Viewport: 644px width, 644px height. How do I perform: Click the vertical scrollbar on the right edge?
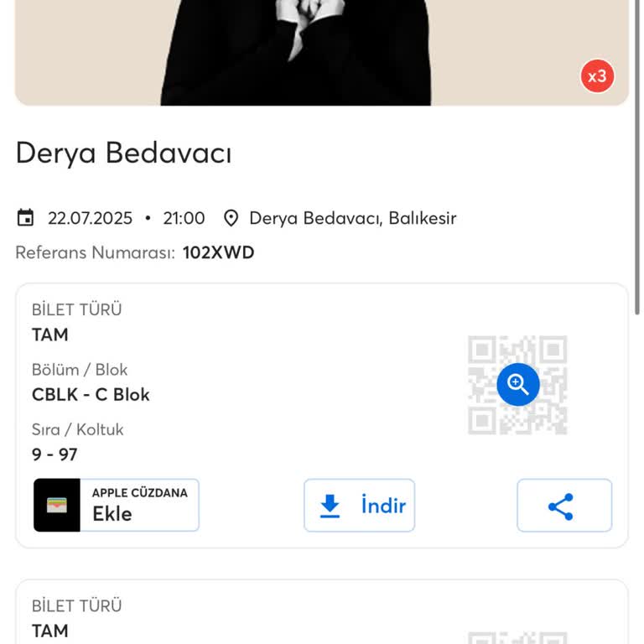(638, 151)
